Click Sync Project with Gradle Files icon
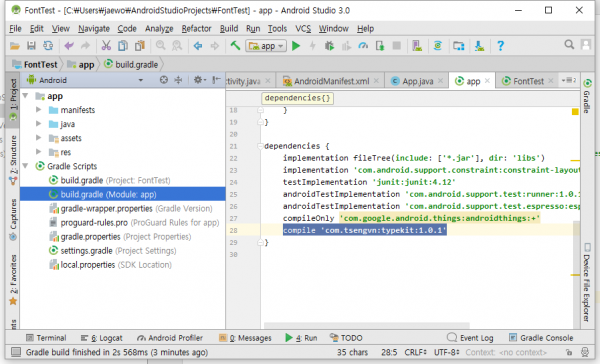The width and height of the screenshot is (600, 364). tap(437, 46)
